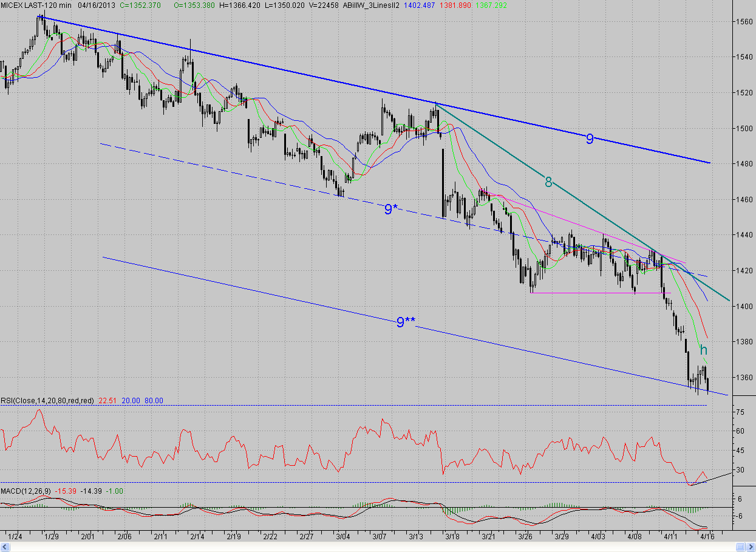Click the "MICEX LAST-120 min" chart title

coord(36,5)
